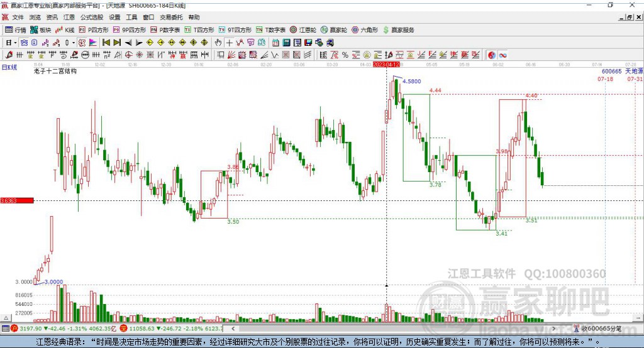Click the red circular target icon

point(128,55)
